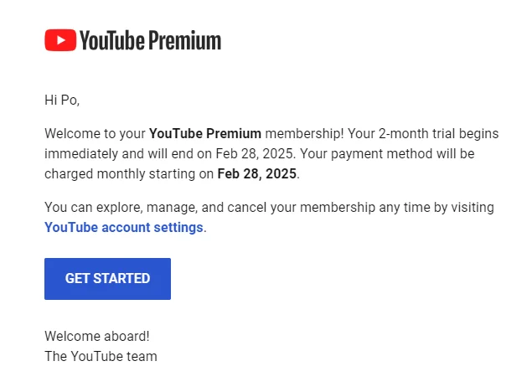Click the "immediately and will end on" text
The height and width of the screenshot is (392, 532).
(128, 154)
